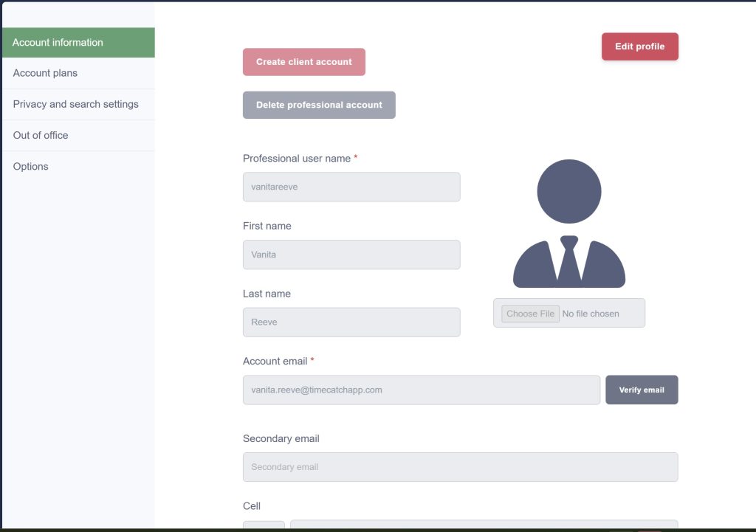Image resolution: width=756 pixels, height=532 pixels.
Task: Click the 'No file chosen' text
Action: (591, 314)
